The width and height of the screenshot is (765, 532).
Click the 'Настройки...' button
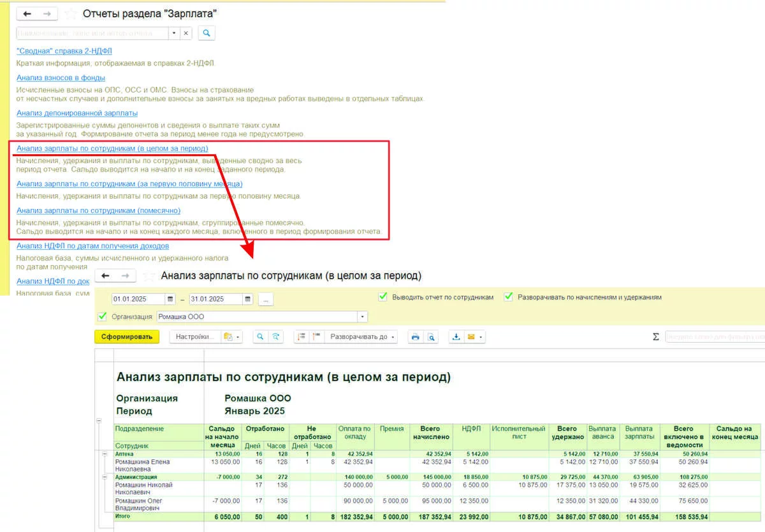pyautogui.click(x=197, y=337)
